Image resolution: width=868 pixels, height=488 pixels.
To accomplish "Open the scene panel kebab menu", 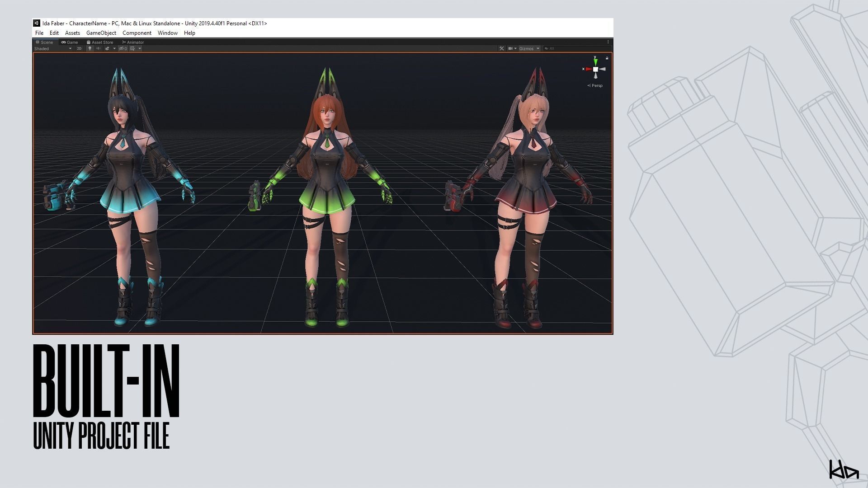I will tap(608, 42).
